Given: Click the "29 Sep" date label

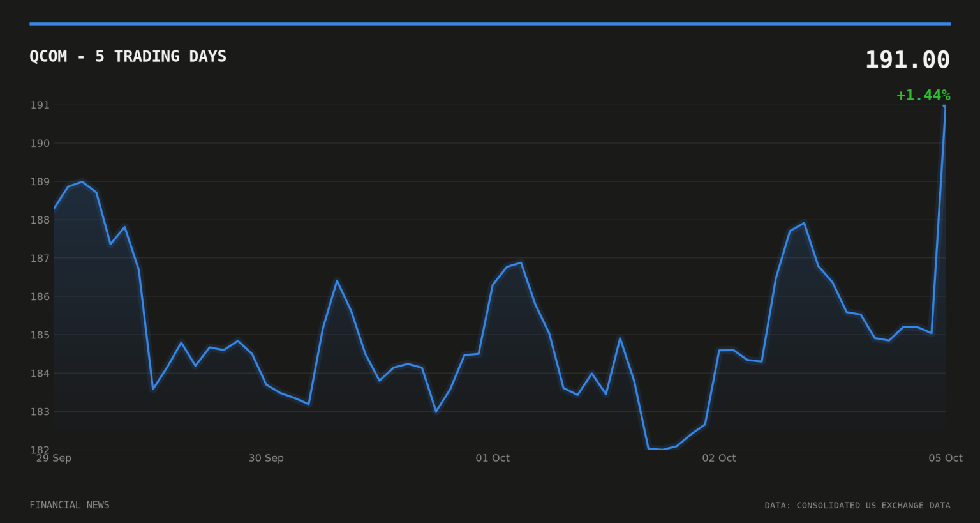Looking at the screenshot, I should [x=54, y=458].
